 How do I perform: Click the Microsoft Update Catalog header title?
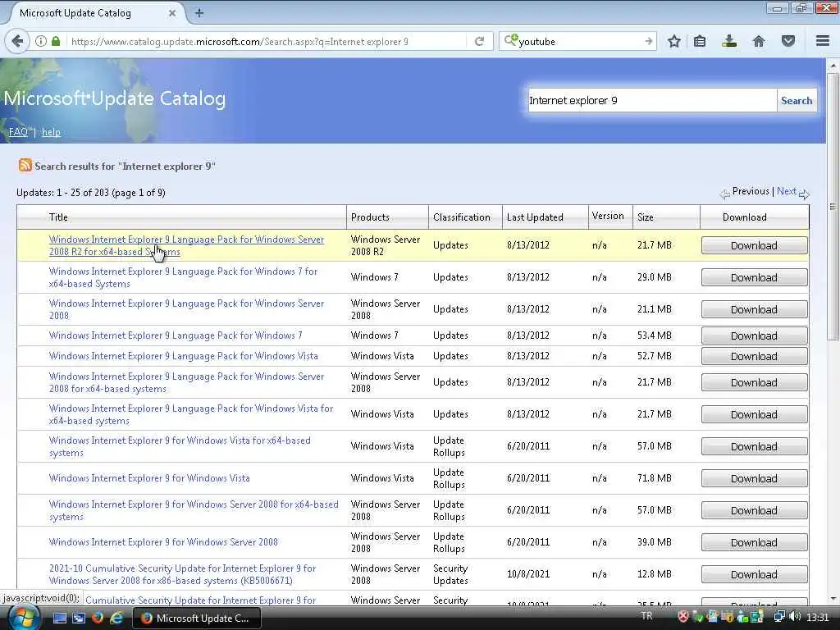[115, 98]
